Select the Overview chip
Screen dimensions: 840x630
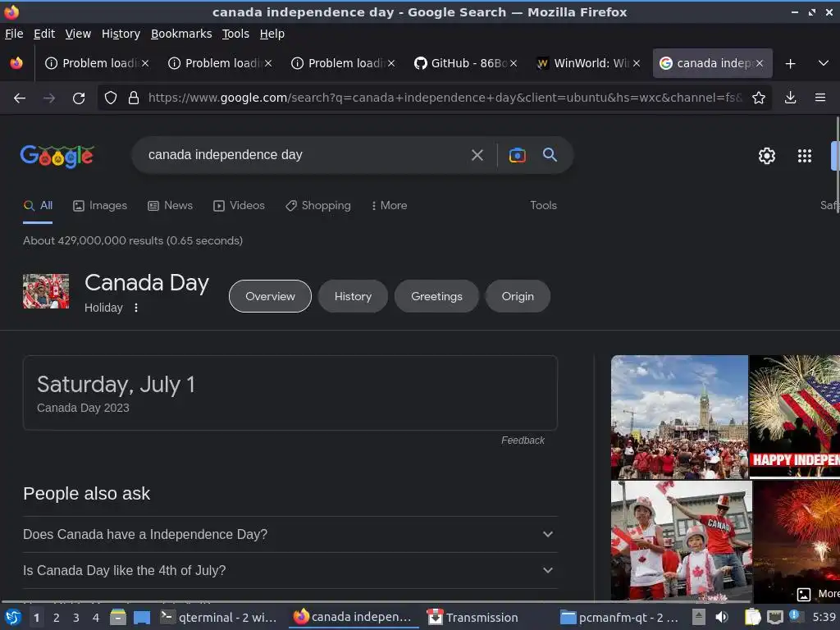270,296
